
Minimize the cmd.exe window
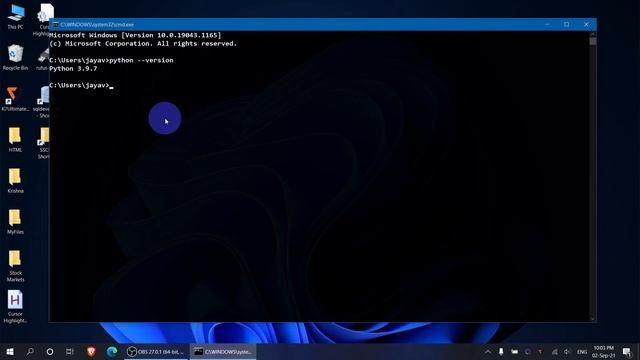point(547,24)
